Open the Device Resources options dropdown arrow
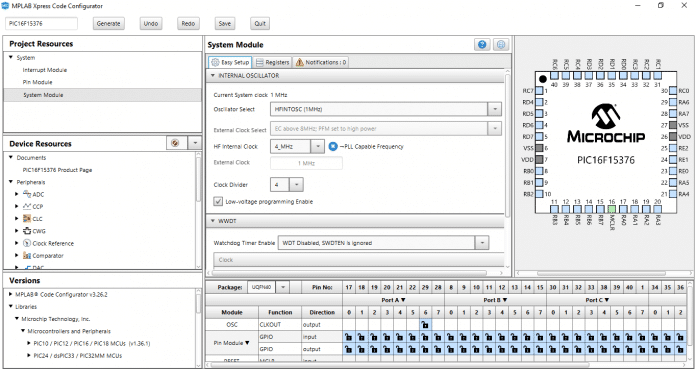This screenshot has width=696, height=370. pos(194,143)
